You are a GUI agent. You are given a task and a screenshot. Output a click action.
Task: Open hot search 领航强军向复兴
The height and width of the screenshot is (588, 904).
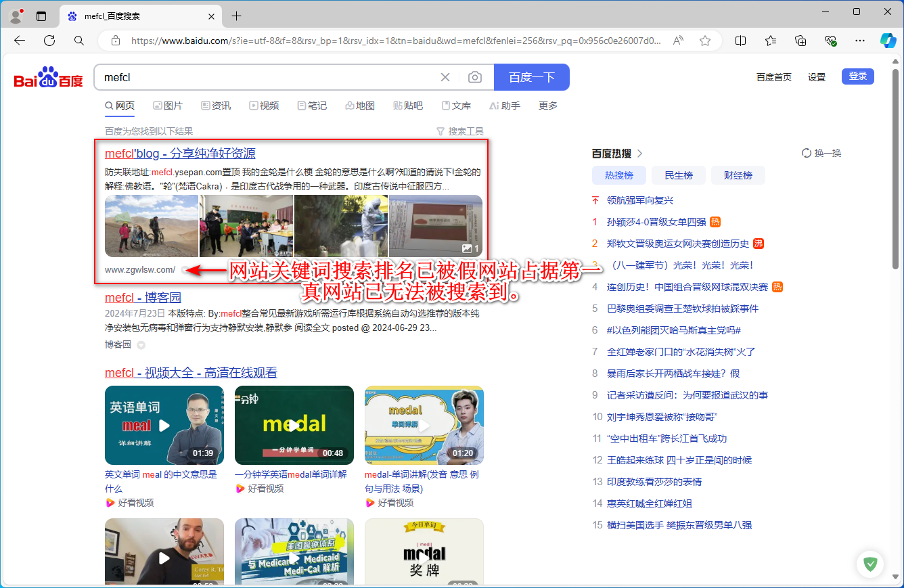tap(640, 200)
